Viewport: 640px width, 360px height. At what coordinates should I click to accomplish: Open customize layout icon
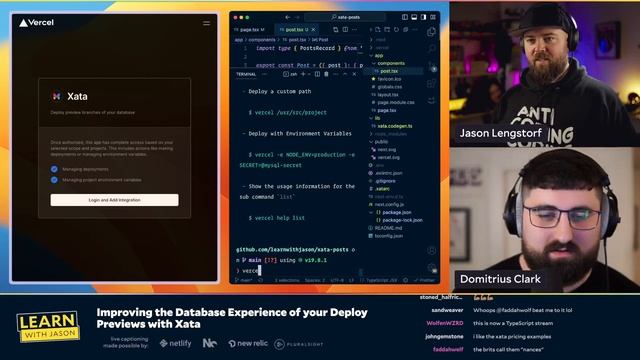[x=433, y=17]
